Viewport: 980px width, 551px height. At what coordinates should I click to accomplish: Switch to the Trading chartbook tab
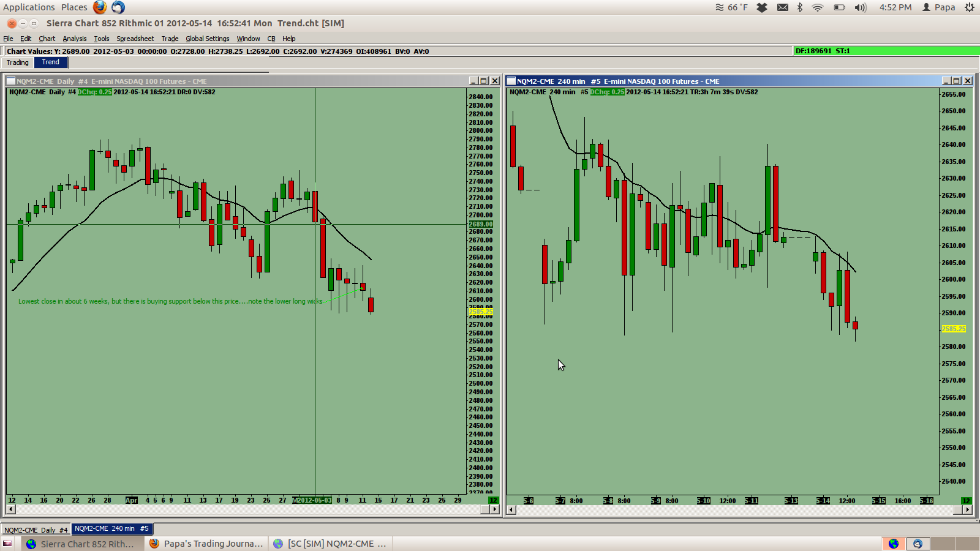[x=18, y=62]
